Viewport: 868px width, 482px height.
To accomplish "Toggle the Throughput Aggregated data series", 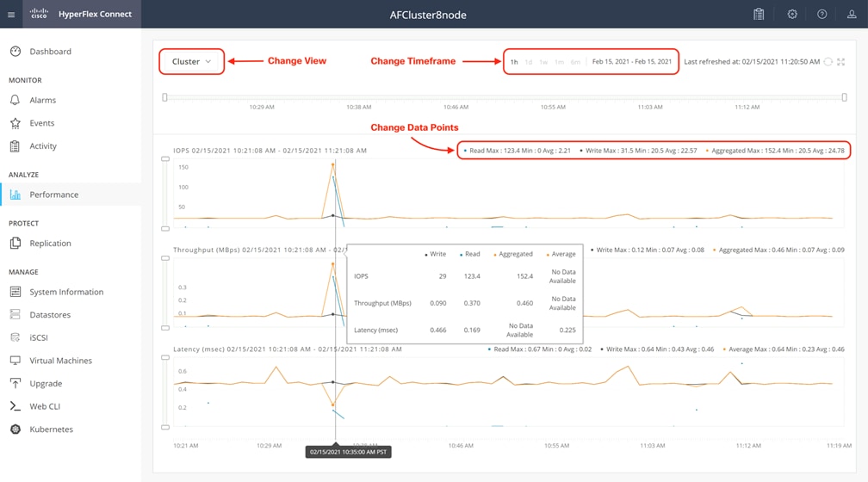I will point(778,250).
